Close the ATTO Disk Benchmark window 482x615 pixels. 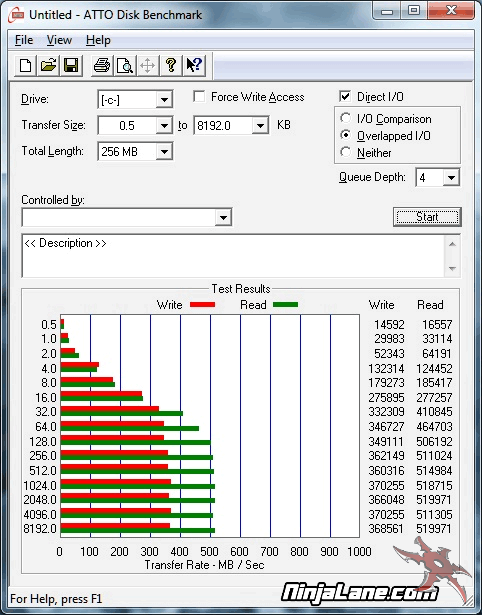(451, 11)
